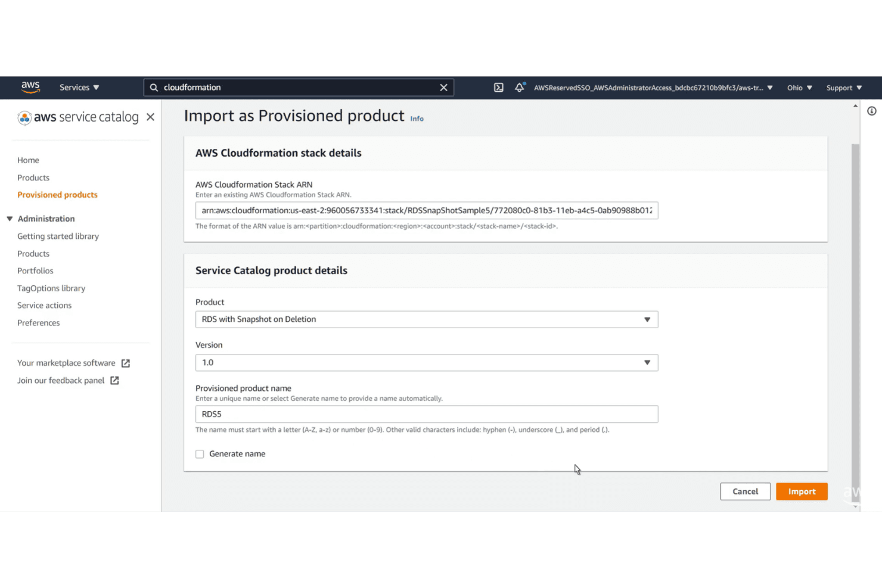The height and width of the screenshot is (588, 882).
Task: Select Provisioned products in the sidebar
Action: 57,195
